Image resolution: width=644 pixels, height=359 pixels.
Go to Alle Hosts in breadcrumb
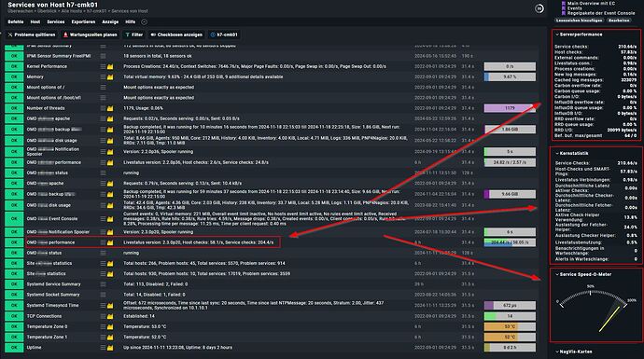click(72, 11)
